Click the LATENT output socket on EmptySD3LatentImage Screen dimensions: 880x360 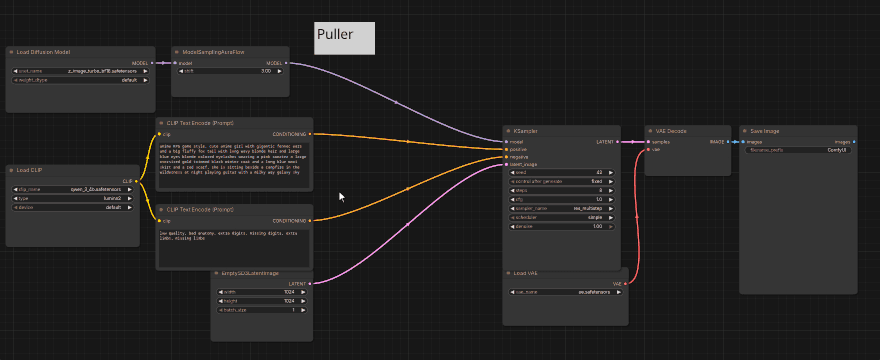pos(310,284)
